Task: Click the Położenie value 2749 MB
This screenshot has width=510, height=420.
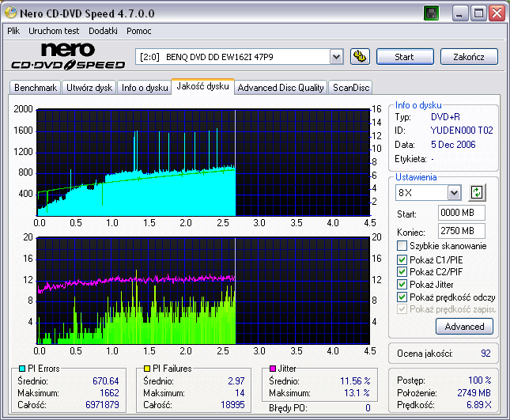Action: (474, 393)
